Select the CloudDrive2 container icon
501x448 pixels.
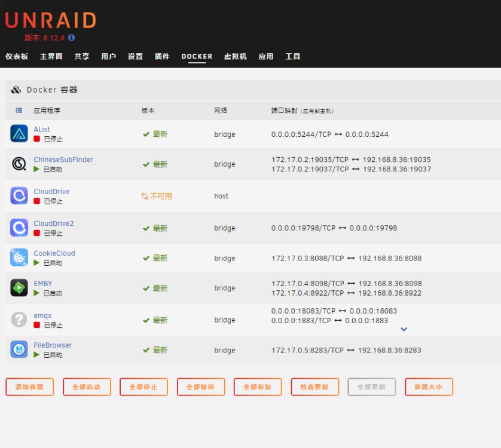(x=19, y=228)
